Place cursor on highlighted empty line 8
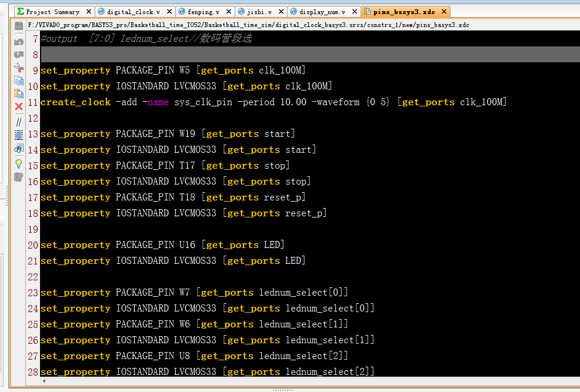Screen dimensions: 580x392 310,54
